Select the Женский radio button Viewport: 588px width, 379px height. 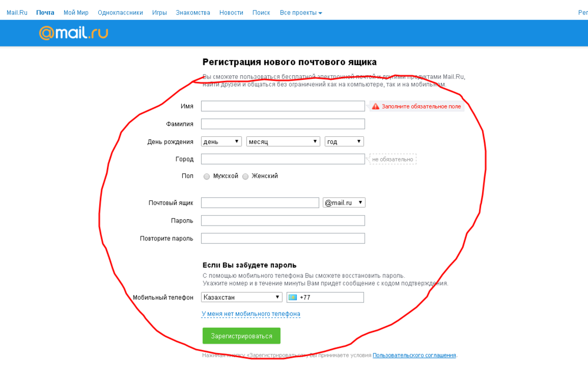click(245, 176)
